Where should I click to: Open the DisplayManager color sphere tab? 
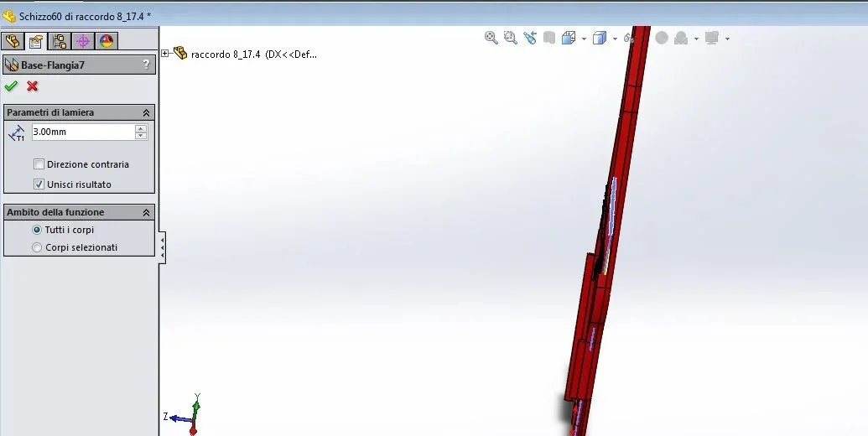coord(106,41)
